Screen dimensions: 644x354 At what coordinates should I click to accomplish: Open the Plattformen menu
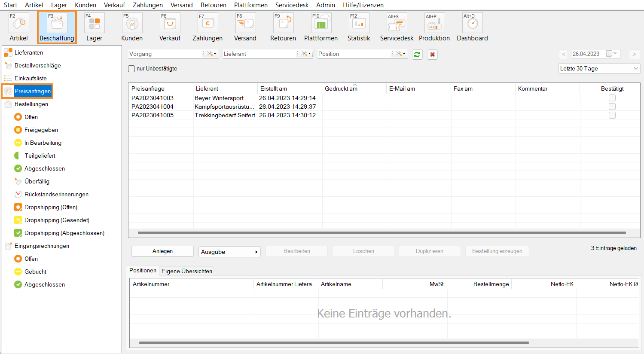pyautogui.click(x=250, y=5)
